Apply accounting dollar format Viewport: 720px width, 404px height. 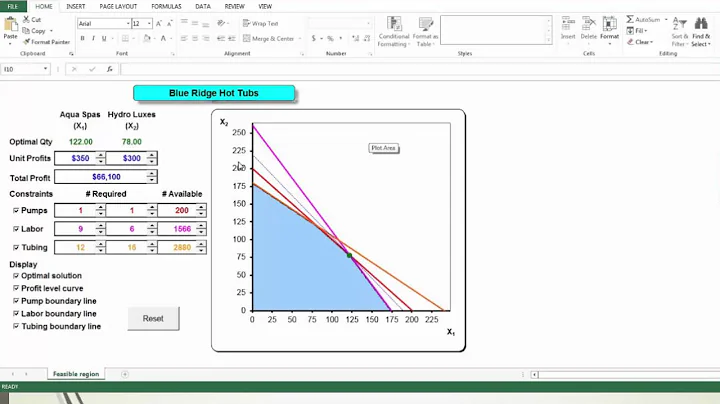tap(314, 39)
